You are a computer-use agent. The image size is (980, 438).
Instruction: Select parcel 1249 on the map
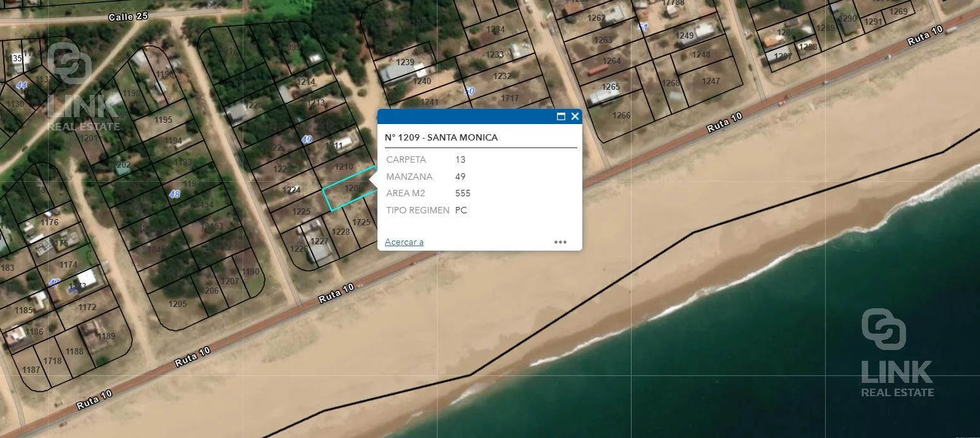click(684, 35)
